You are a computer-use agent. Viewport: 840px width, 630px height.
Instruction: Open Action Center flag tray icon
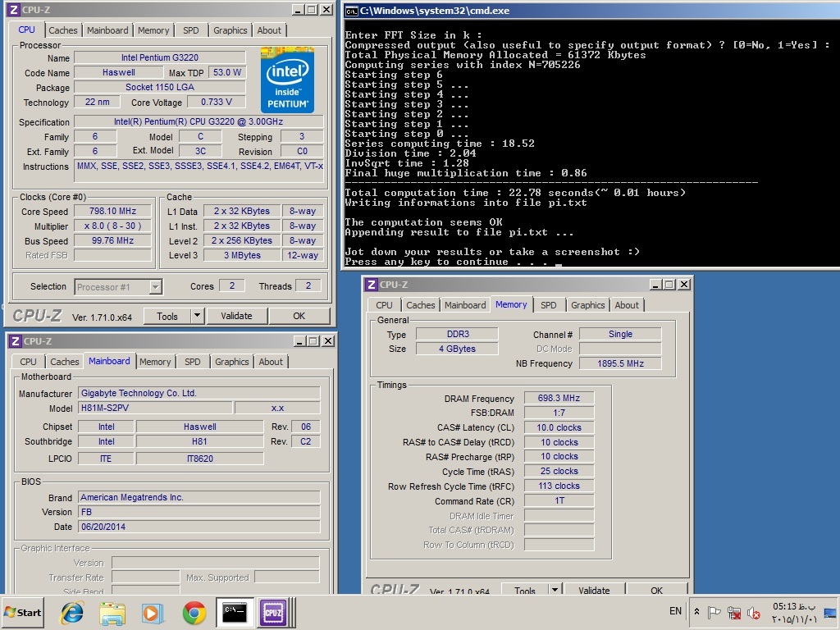(714, 612)
